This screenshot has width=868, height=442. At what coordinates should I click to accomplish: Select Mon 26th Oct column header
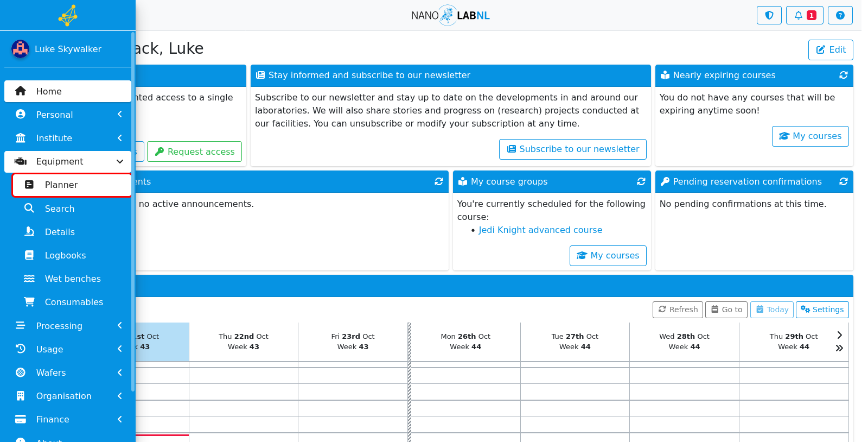465,342
